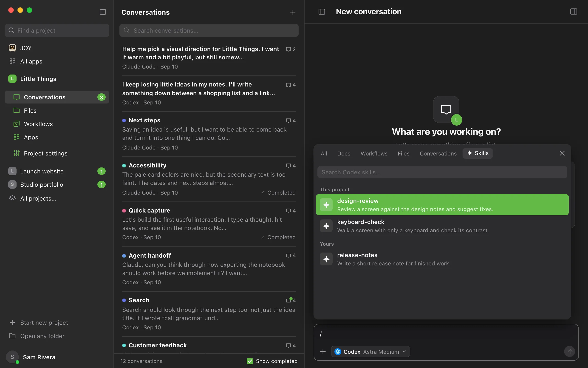Close the skills picker popup
Viewport: 588px width, 368px height.
click(562, 153)
